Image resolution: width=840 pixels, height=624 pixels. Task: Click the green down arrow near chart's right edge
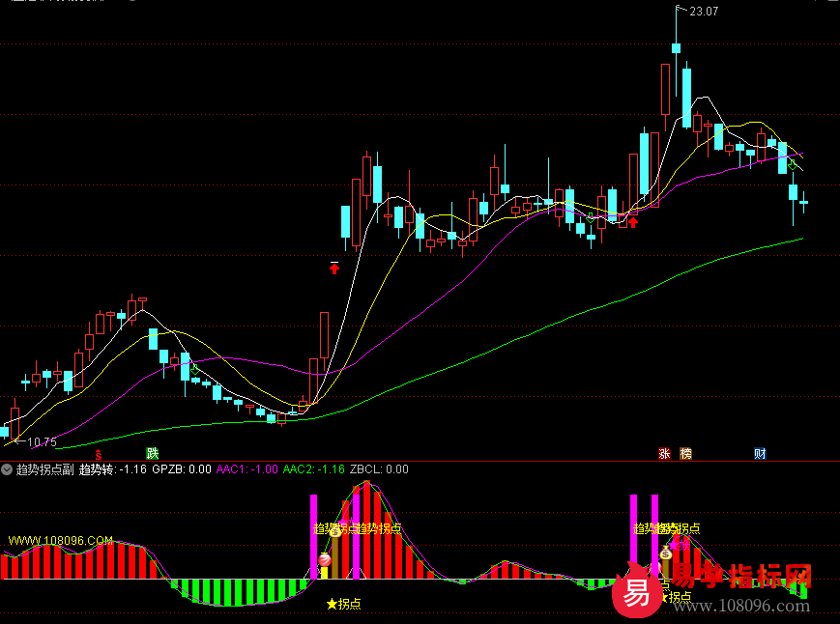coord(793,166)
